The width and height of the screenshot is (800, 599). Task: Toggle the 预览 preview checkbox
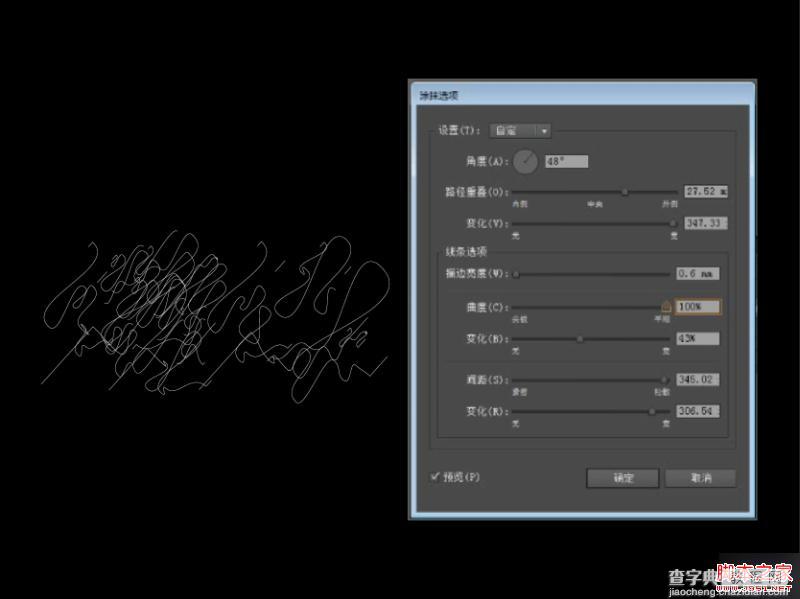(x=435, y=477)
